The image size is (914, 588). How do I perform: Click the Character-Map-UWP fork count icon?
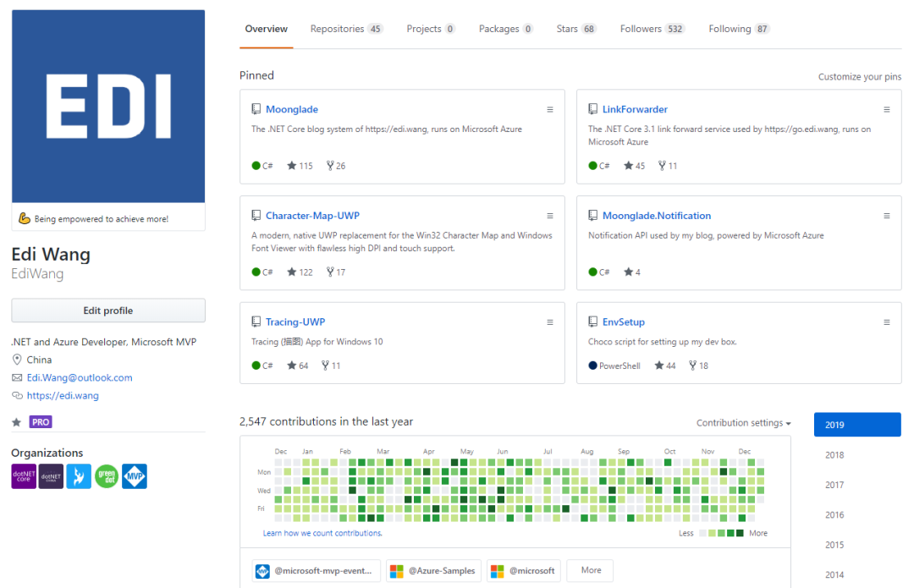(x=330, y=272)
